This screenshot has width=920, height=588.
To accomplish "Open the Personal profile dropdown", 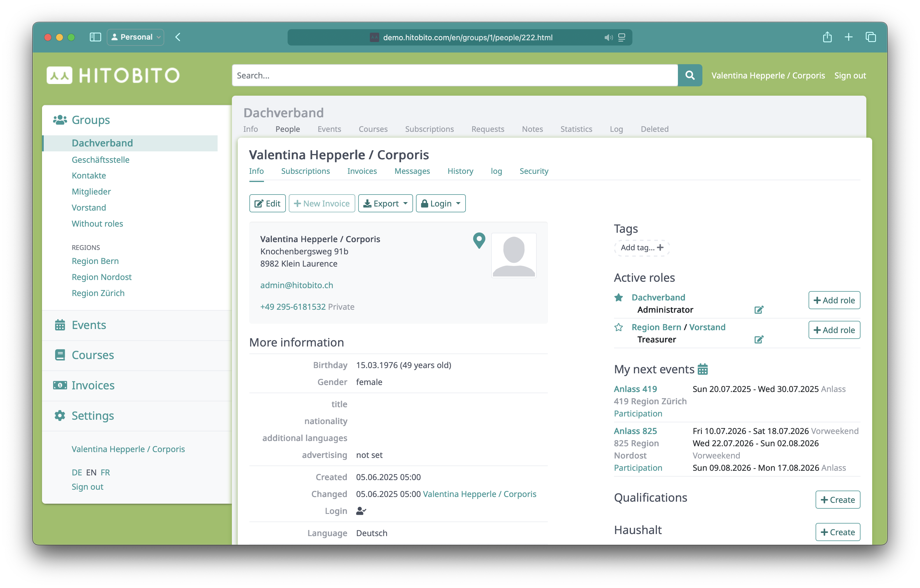I will 136,37.
